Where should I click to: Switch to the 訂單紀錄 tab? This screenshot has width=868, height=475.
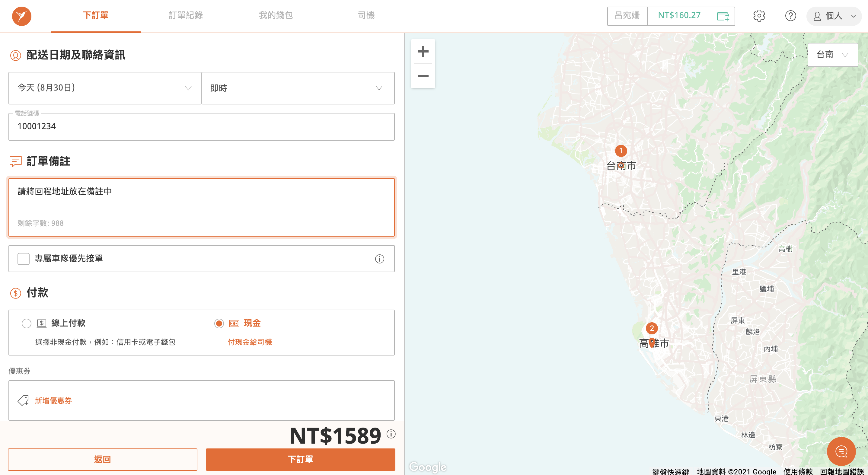(x=186, y=15)
